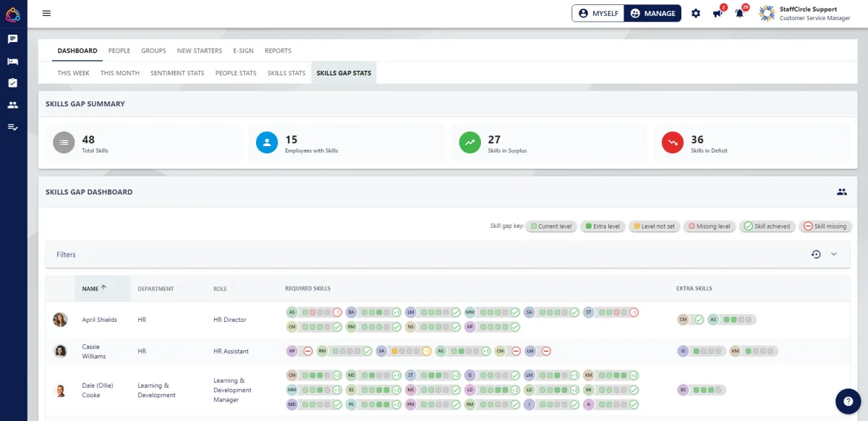This screenshot has width=868, height=421.
Task: Click the StaffCircle Support profile avatar
Action: (x=767, y=13)
